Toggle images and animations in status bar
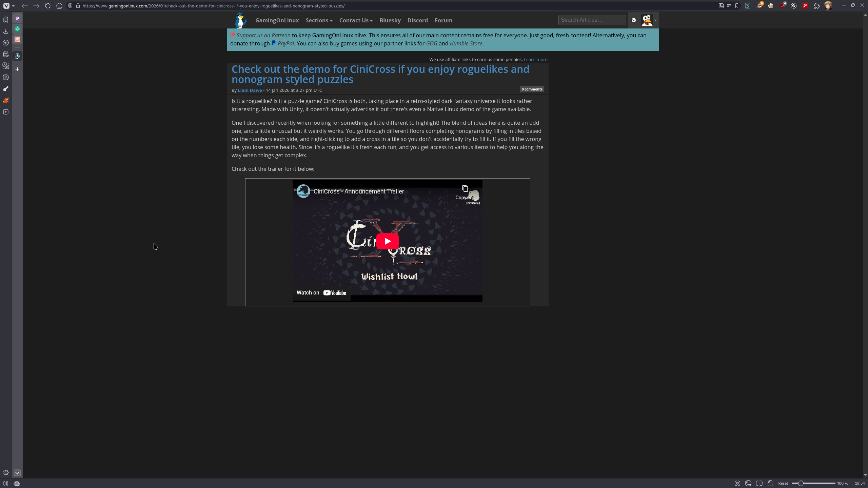The image size is (868, 488). tap(748, 483)
